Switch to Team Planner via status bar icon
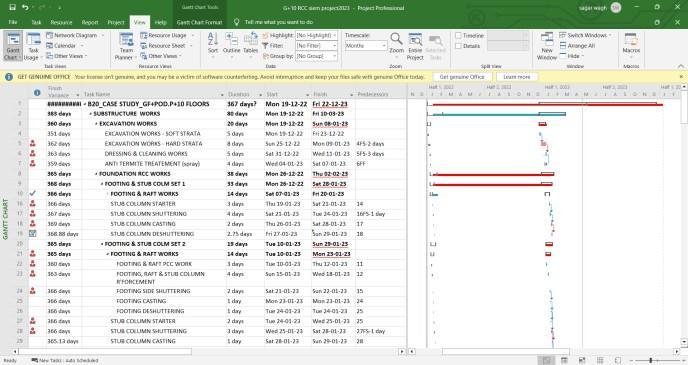The image size is (688, 365). 582,361
